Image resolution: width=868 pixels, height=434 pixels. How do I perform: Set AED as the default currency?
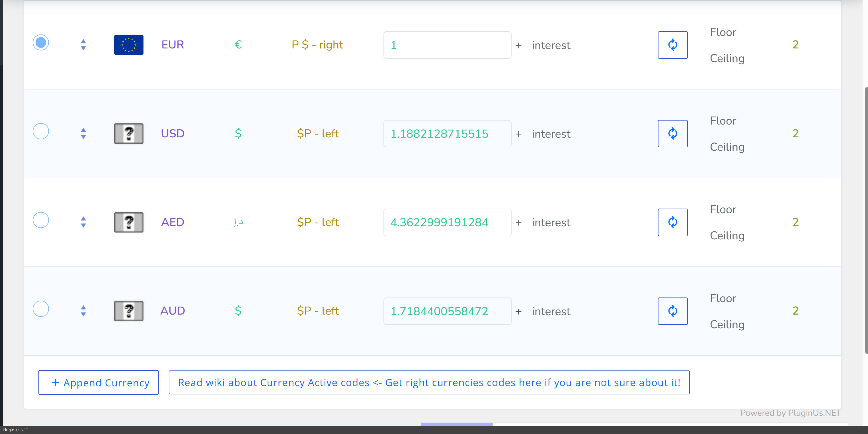point(41,220)
